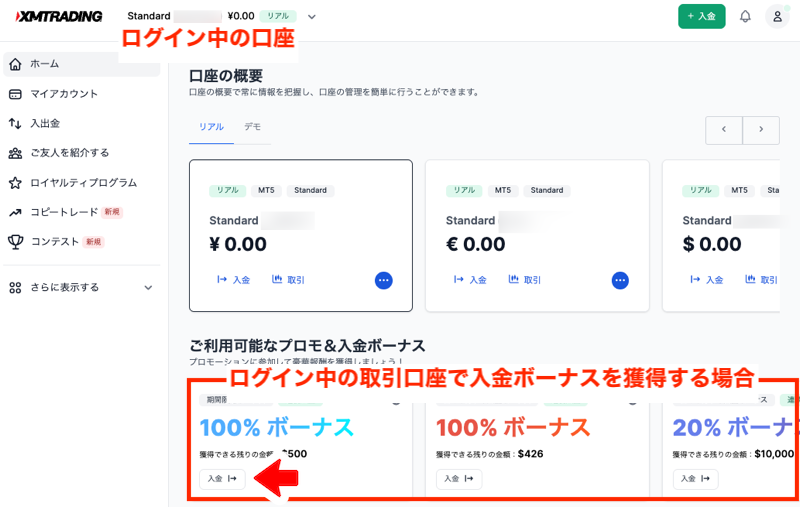Select the 入出金 arrows icon

tap(15, 123)
